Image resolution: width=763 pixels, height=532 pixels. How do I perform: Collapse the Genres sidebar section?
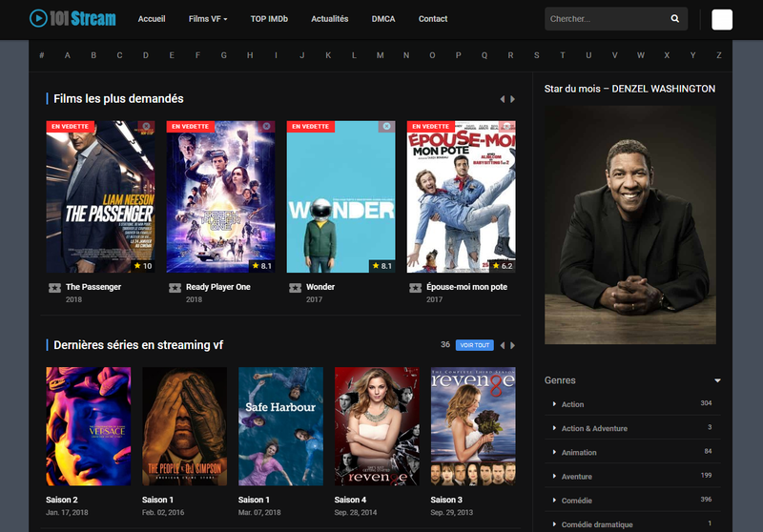(x=717, y=380)
